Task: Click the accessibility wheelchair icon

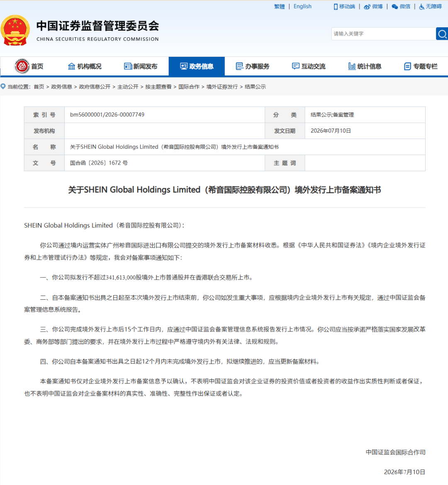Action: 421,7
